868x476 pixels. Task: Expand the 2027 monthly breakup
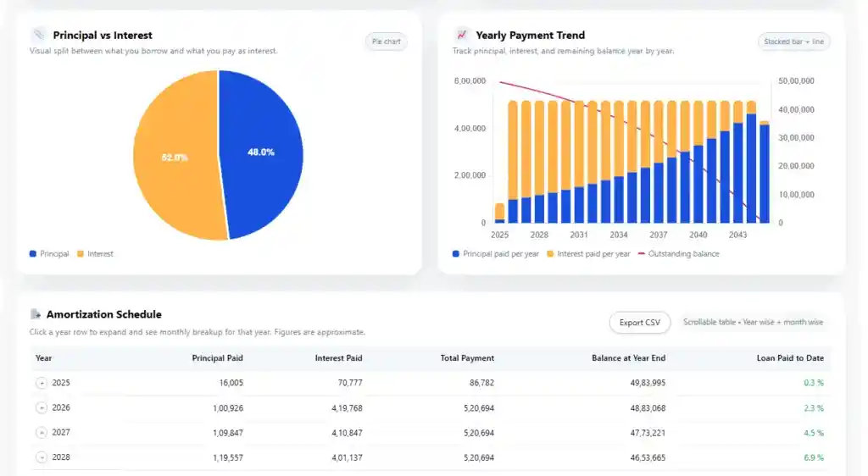click(42, 433)
